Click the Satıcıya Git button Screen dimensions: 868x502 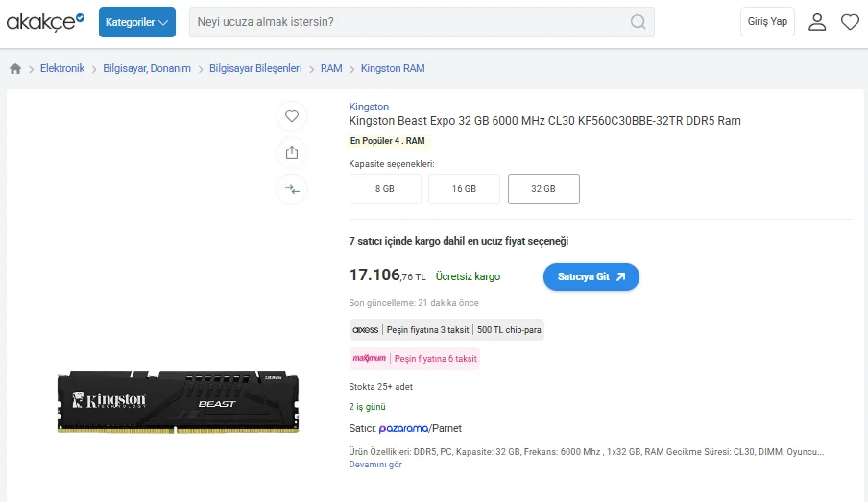pyautogui.click(x=591, y=276)
